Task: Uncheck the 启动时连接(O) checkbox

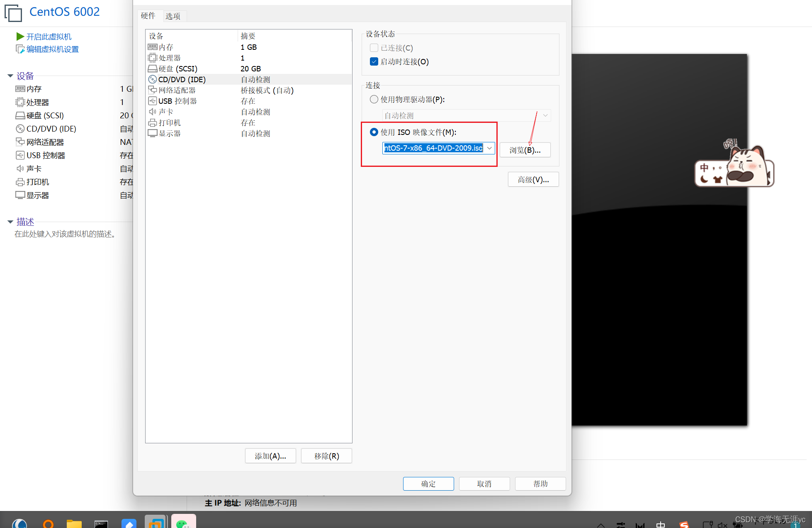Action: (374, 61)
